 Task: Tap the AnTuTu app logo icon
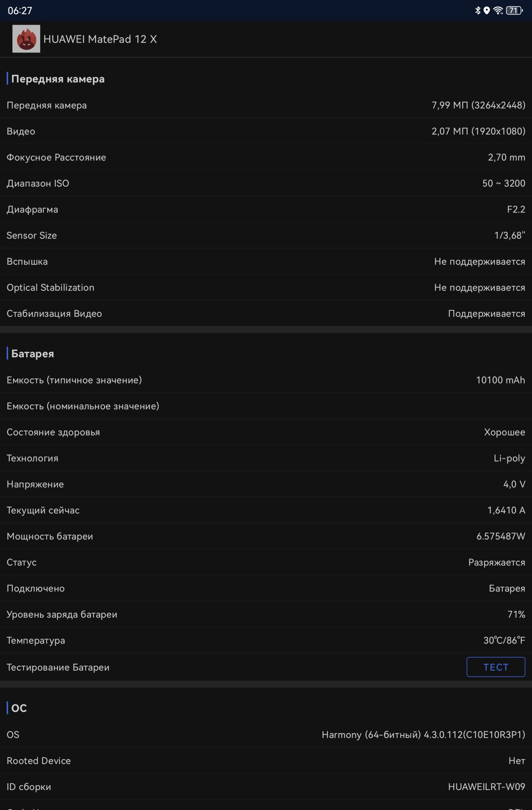[26, 39]
